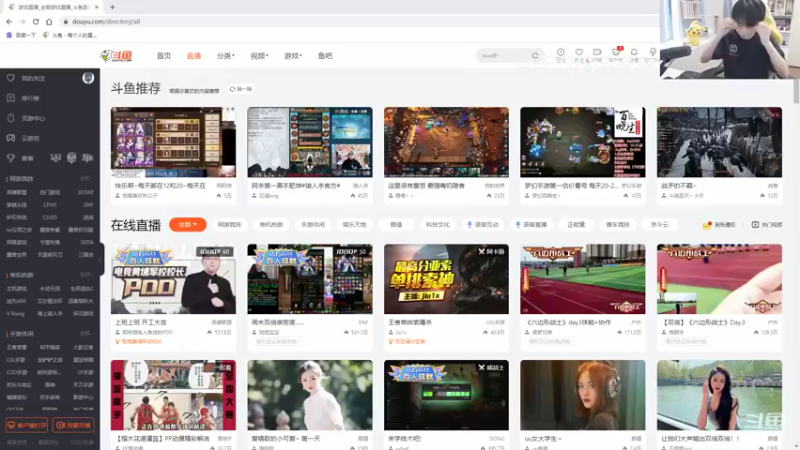
Task: Click the page vertical scrollbar thumb
Action: [796, 92]
